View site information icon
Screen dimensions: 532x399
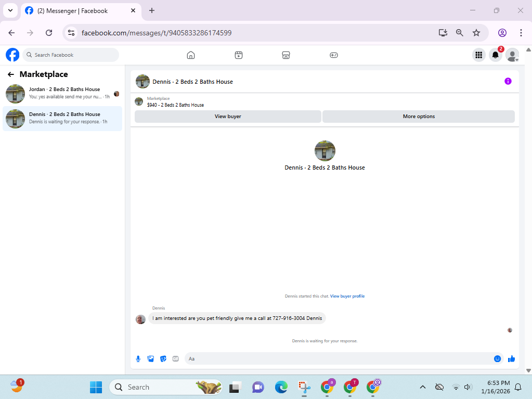[71, 33]
